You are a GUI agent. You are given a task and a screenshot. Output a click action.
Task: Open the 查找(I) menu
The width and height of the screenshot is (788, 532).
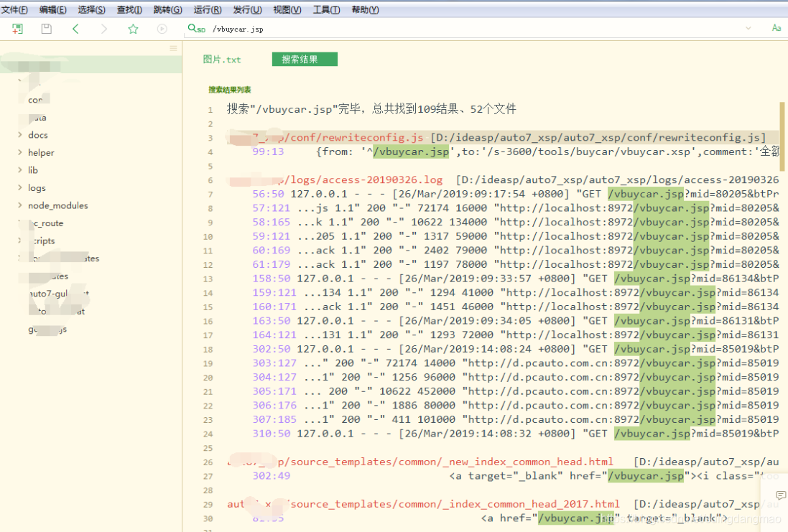tap(129, 9)
